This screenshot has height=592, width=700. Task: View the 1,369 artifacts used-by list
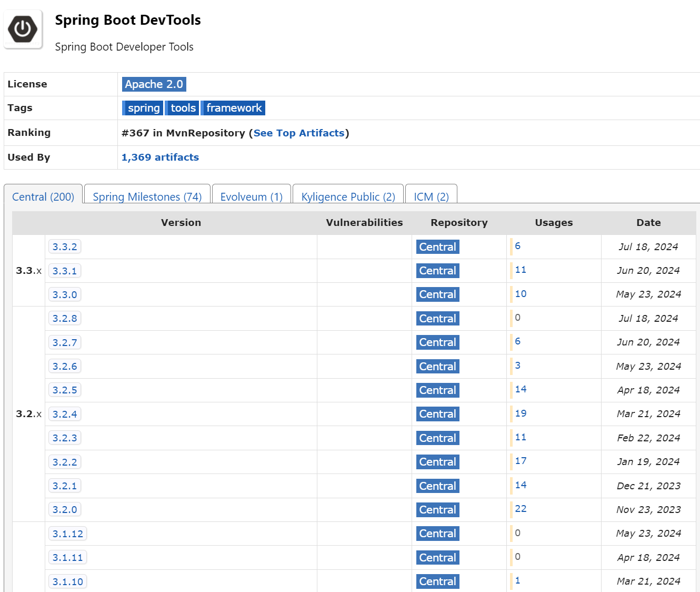click(160, 157)
